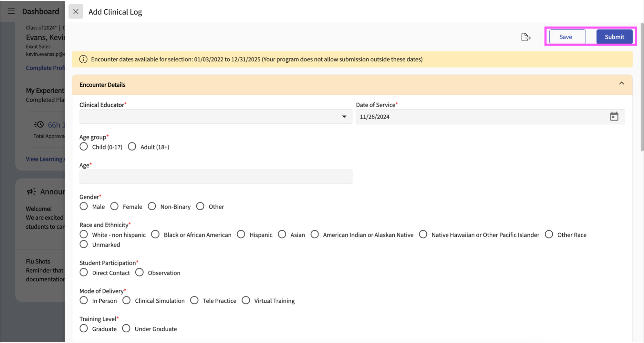The height and width of the screenshot is (343, 644).
Task: Close the Add Clinical Log panel
Action: tap(76, 12)
